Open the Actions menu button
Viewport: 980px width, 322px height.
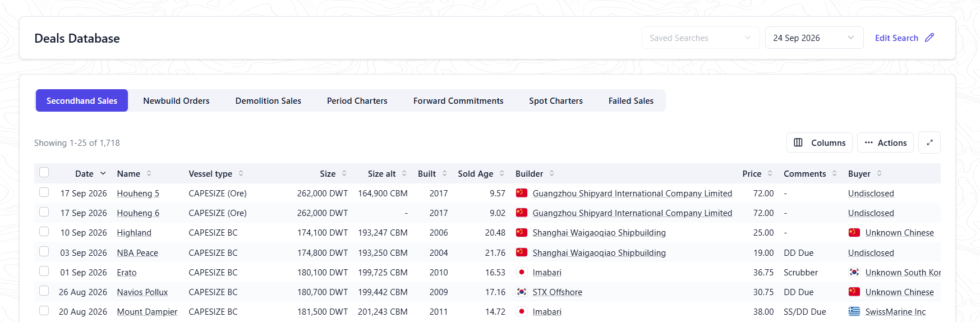[885, 142]
